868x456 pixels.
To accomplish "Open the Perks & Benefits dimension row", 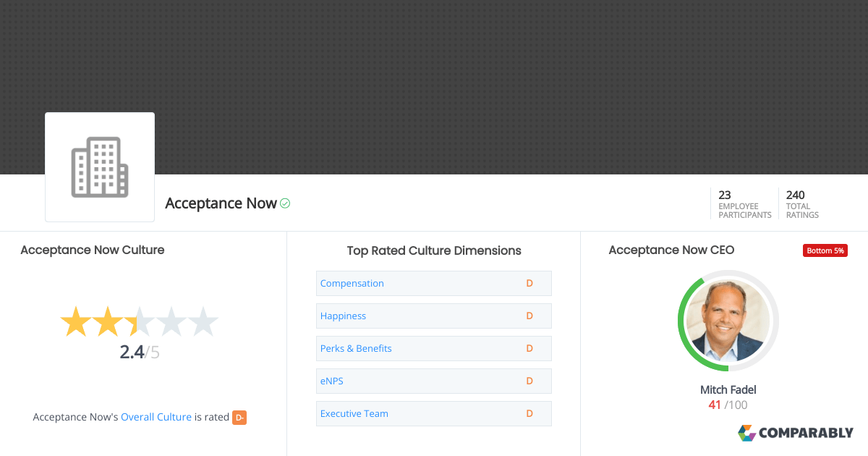I will (434, 348).
